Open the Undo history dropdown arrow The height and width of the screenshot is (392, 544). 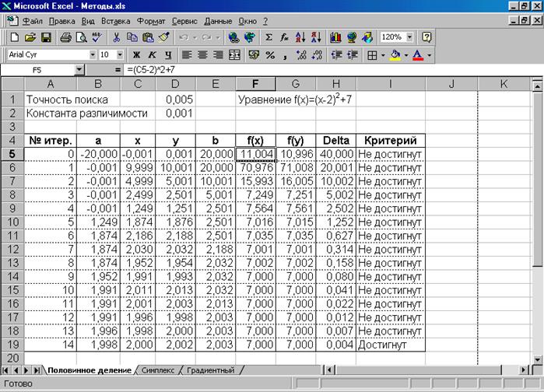[195, 37]
